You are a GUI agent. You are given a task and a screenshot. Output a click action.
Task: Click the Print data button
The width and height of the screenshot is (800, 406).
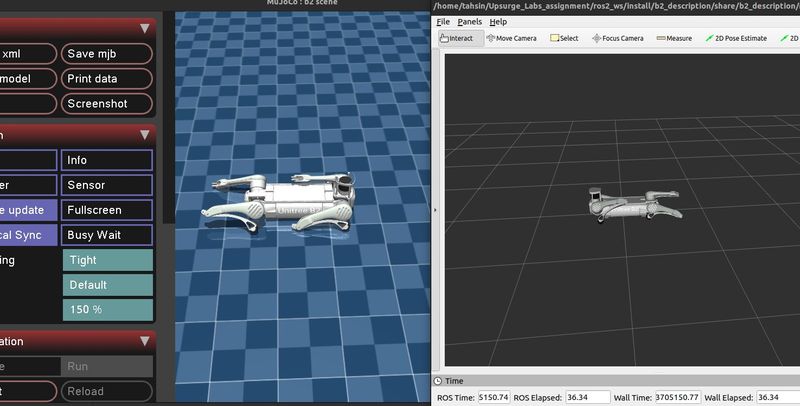coord(107,79)
